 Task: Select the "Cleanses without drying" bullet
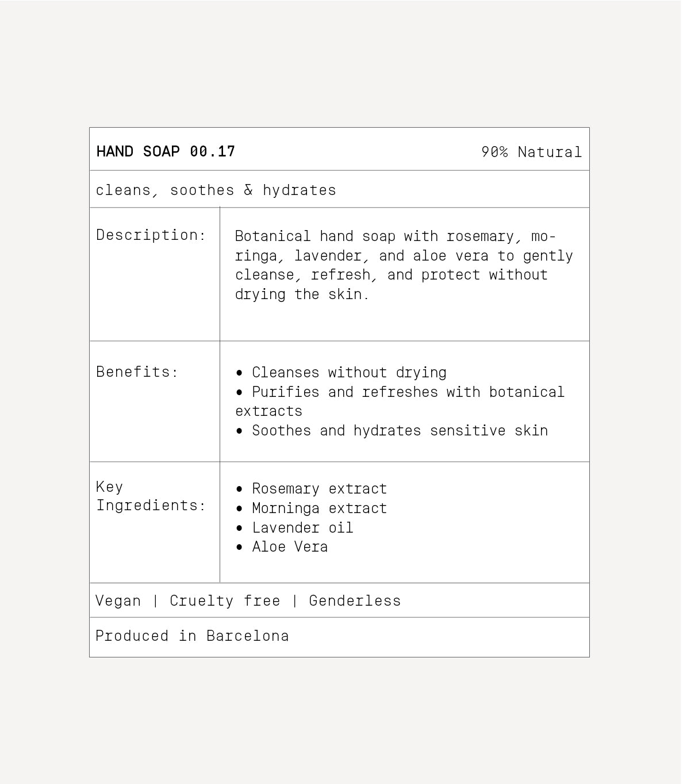click(348, 373)
